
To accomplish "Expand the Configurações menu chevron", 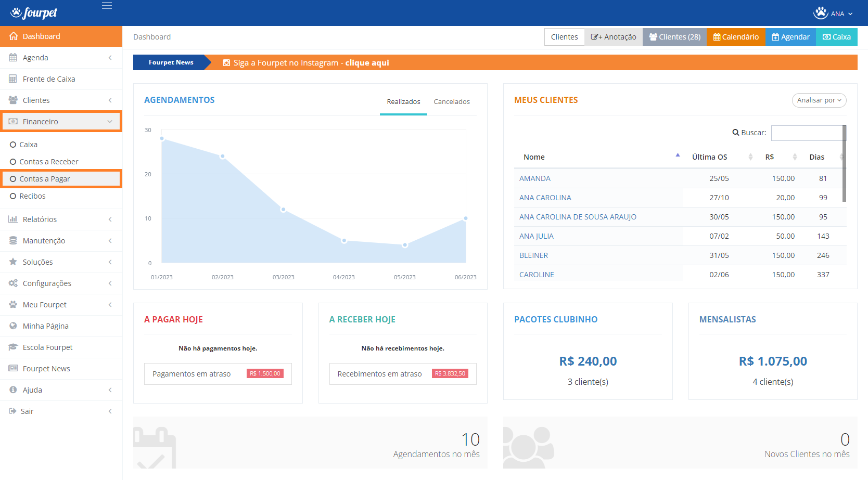I will [x=110, y=283].
